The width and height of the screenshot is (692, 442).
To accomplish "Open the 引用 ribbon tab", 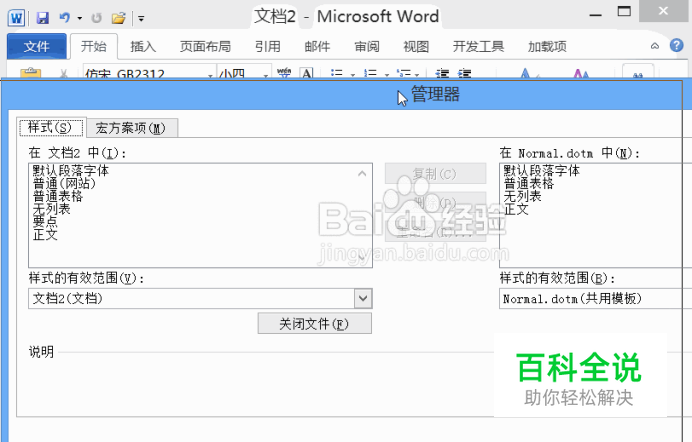I will (x=267, y=46).
